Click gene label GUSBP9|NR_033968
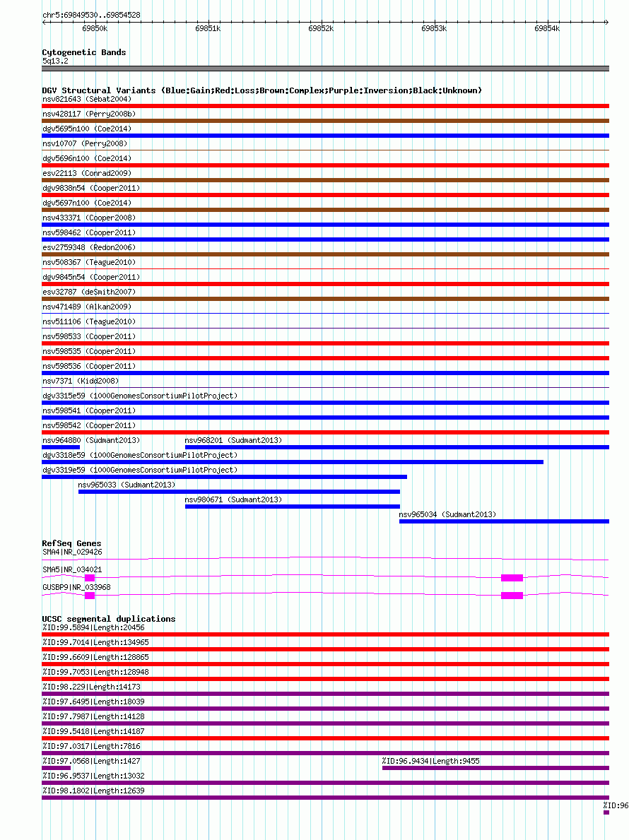This screenshot has height=840, width=629. coord(76,587)
